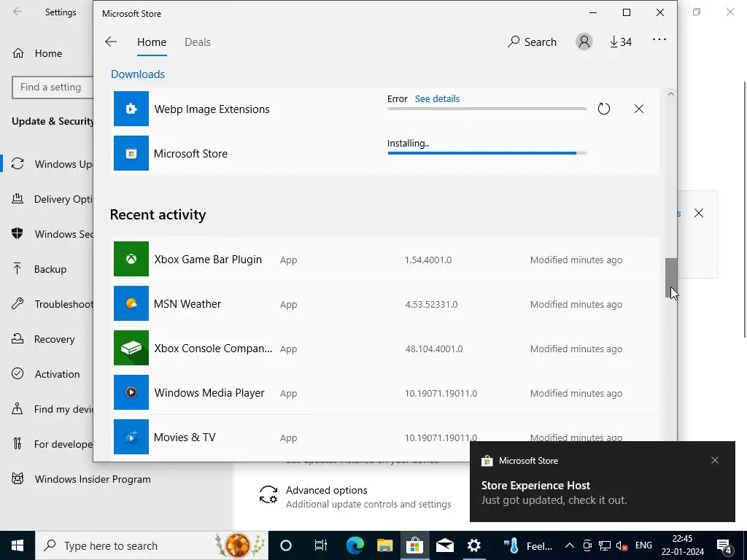Click the Microsoft Store installing progress bar
The height and width of the screenshot is (560, 747).
click(487, 153)
